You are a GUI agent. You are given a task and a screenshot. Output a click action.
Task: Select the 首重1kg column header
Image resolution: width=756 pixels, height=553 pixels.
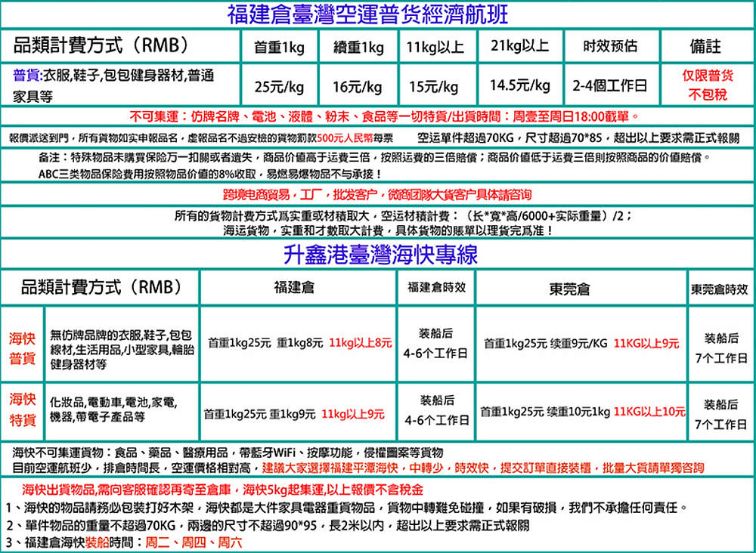279,47
